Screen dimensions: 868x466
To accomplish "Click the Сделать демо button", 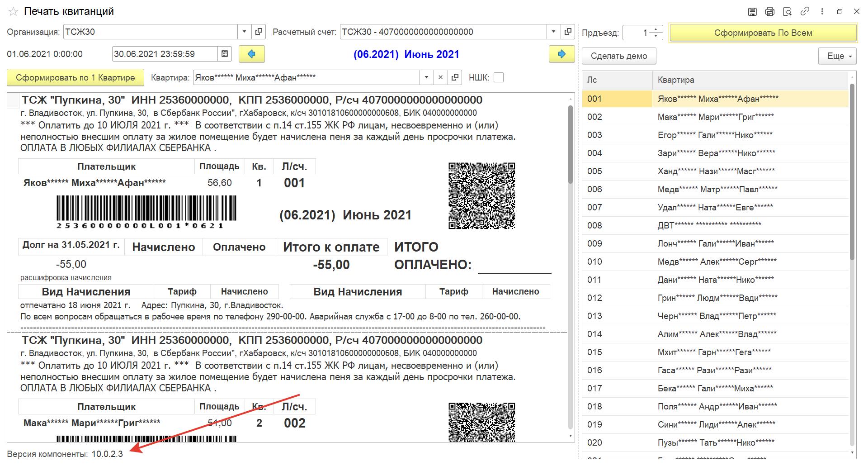I will (619, 56).
